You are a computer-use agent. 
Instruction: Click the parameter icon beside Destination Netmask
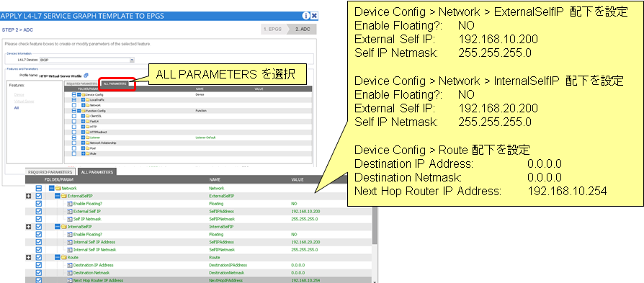coord(70,273)
